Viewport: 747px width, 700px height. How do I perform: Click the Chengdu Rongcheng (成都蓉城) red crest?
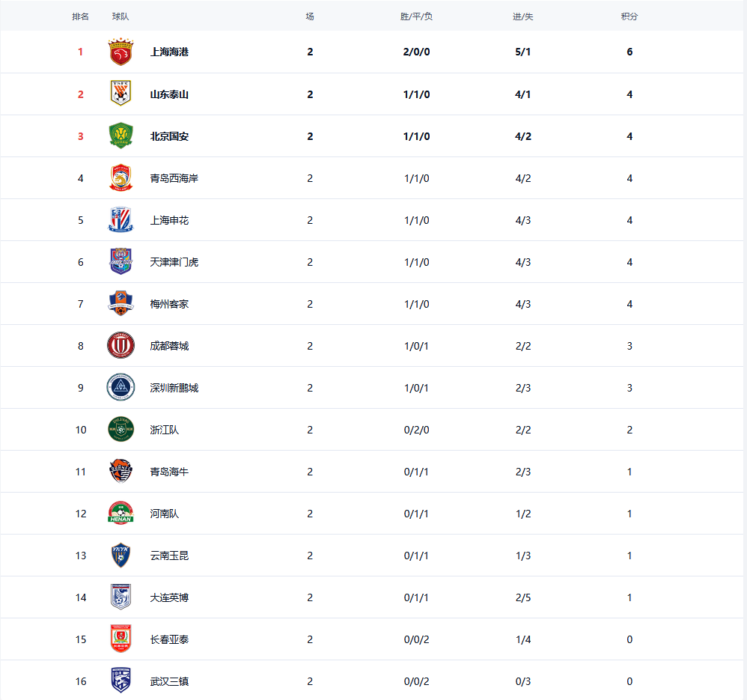point(121,346)
